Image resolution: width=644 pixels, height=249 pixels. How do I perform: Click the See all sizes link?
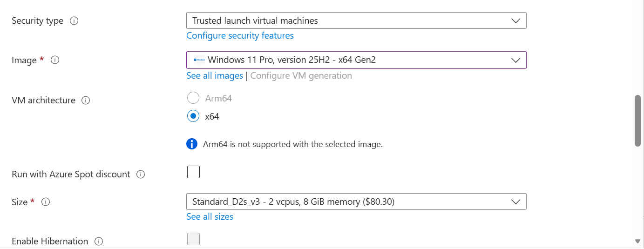[x=210, y=217]
